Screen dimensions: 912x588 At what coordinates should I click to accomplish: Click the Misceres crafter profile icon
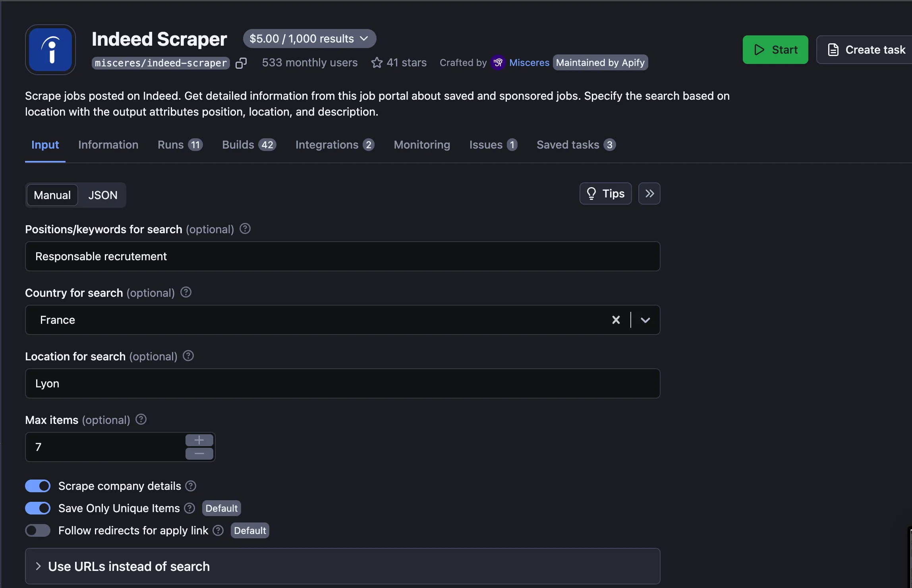pos(497,62)
